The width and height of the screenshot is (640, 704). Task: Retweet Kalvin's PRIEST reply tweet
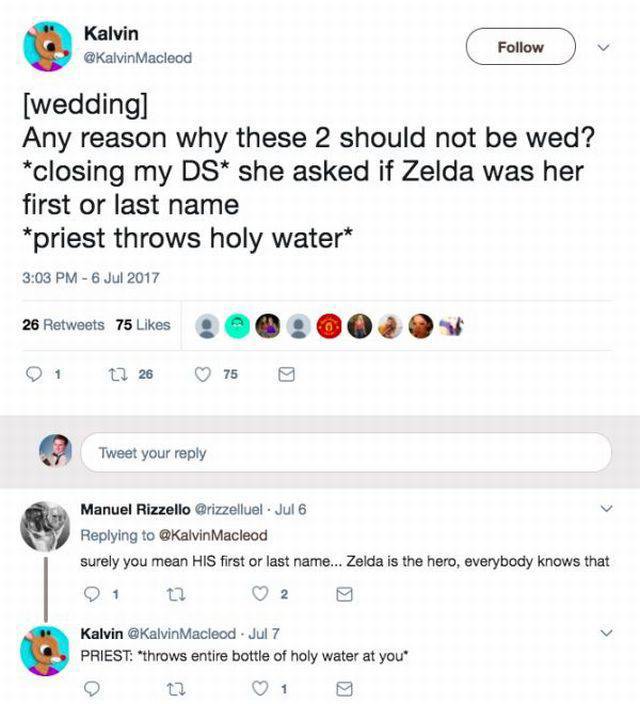pos(176,688)
